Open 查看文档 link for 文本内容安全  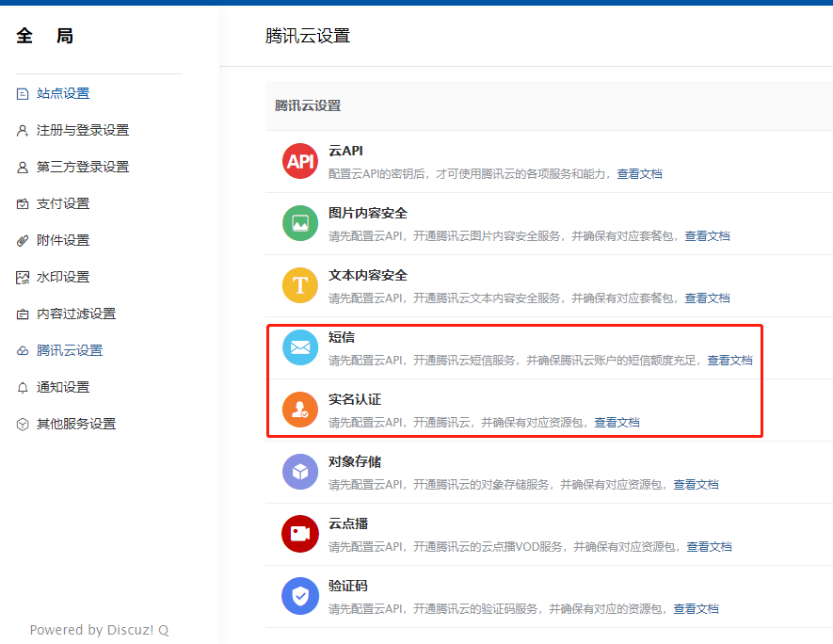pyautogui.click(x=707, y=298)
